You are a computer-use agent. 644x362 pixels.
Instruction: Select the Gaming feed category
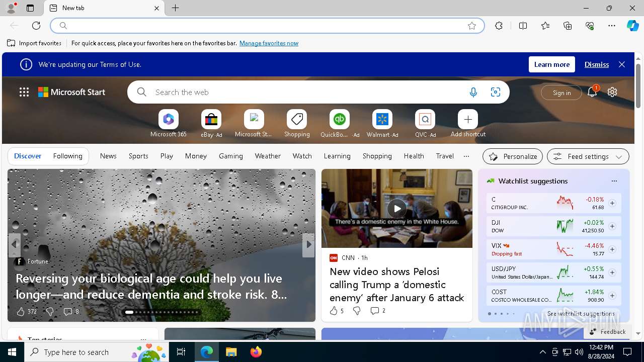tap(231, 156)
